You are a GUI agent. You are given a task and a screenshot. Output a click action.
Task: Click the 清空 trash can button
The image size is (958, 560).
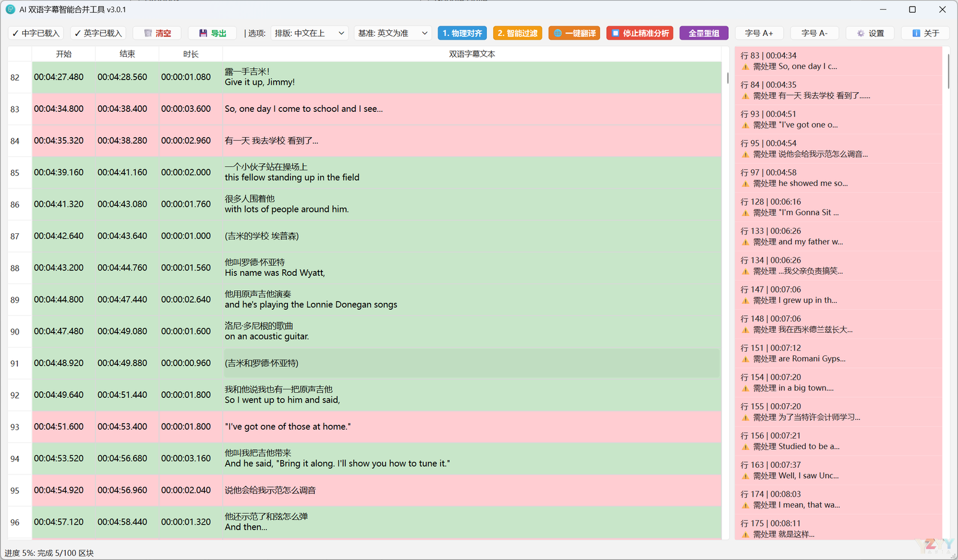(x=157, y=34)
